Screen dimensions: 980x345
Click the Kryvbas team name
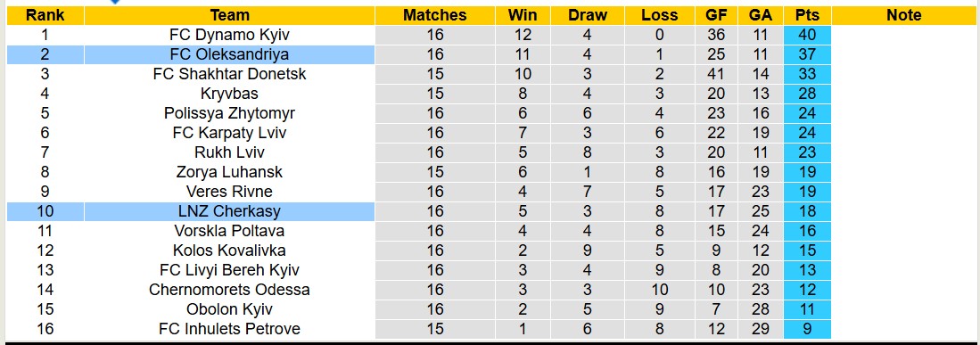coord(229,94)
